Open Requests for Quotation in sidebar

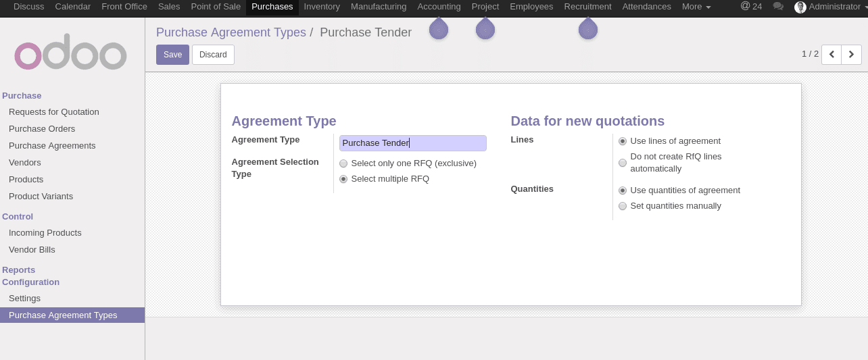[54, 112]
